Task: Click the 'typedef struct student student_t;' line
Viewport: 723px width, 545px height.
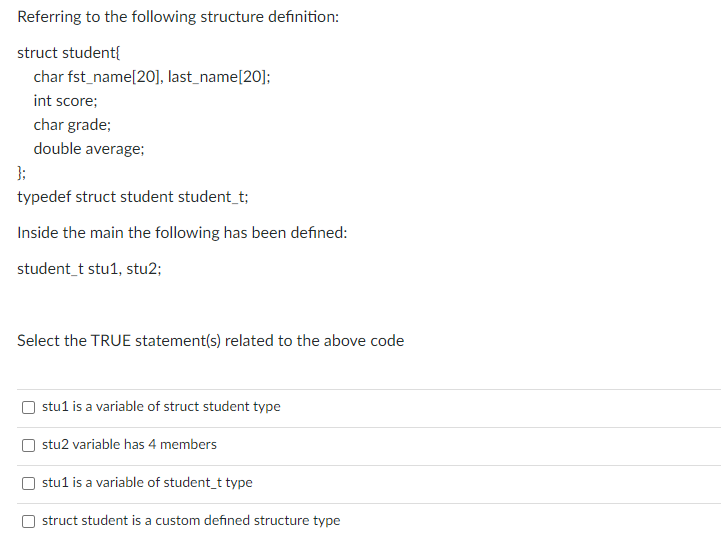Action: point(133,196)
